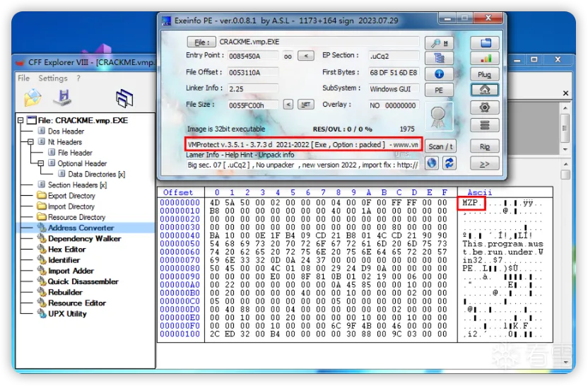Open the Rebuilder tool

pyautogui.click(x=65, y=292)
